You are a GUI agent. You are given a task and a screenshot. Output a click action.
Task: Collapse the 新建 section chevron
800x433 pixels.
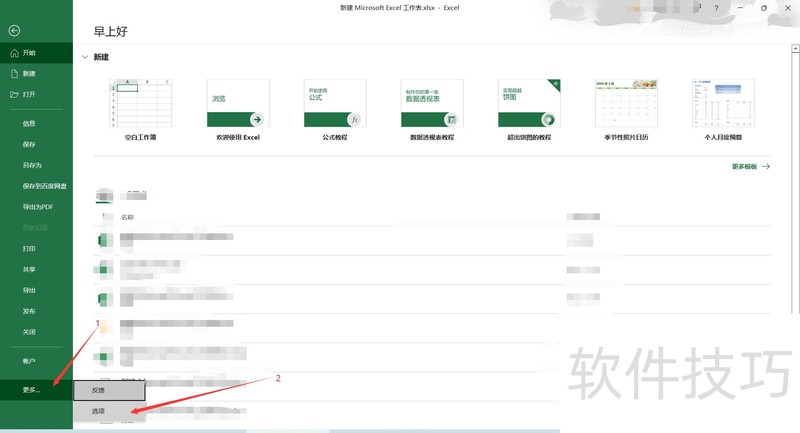click(85, 57)
